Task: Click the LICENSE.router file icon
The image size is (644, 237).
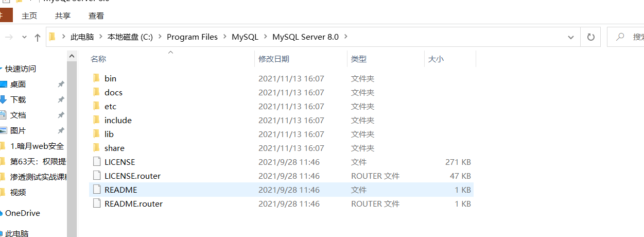Action: click(x=96, y=176)
